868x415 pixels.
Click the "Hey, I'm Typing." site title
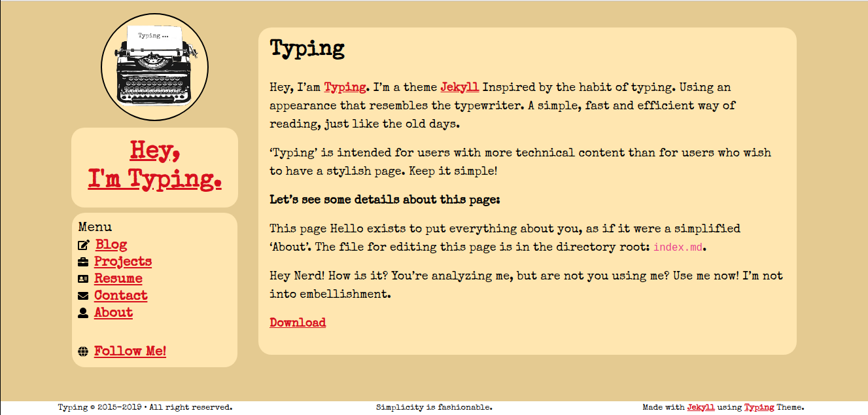pyautogui.click(x=154, y=164)
